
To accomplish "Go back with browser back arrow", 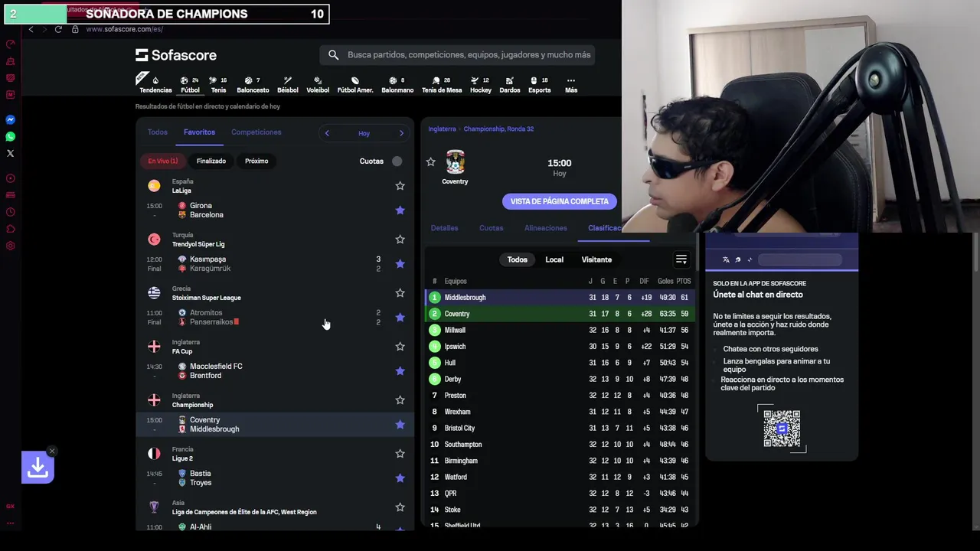I will click(31, 29).
